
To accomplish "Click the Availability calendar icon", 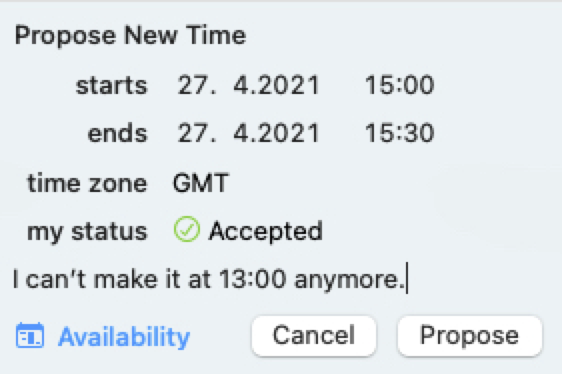I will (30, 336).
